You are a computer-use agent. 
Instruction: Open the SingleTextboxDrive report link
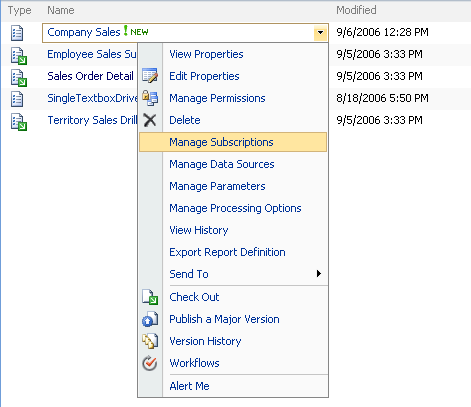point(92,98)
